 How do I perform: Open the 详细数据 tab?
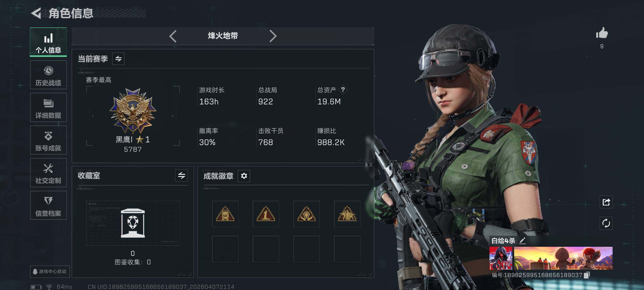pos(48,107)
